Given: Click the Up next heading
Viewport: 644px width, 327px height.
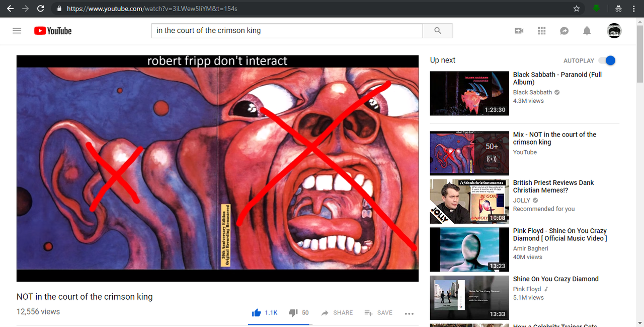Looking at the screenshot, I should pos(443,60).
